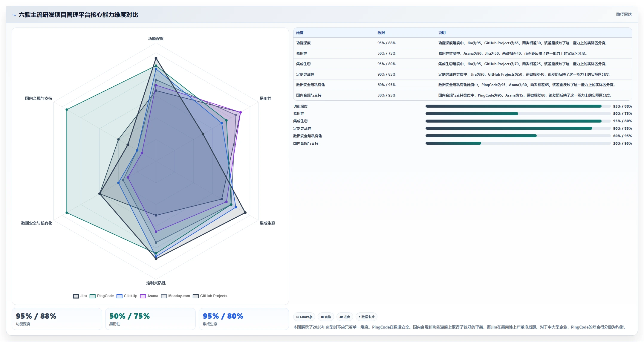Click the 维度 column header

coord(300,33)
